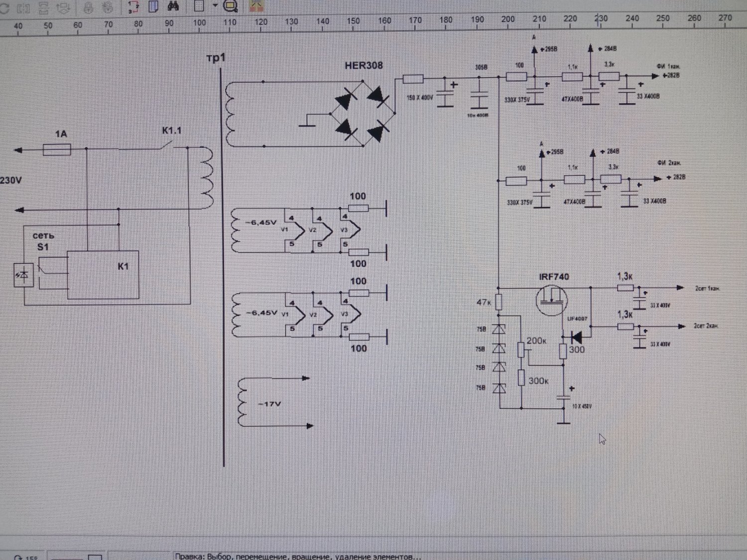Select the HER308 diode bridge
Screen dimensions: 747x560
click(x=363, y=114)
